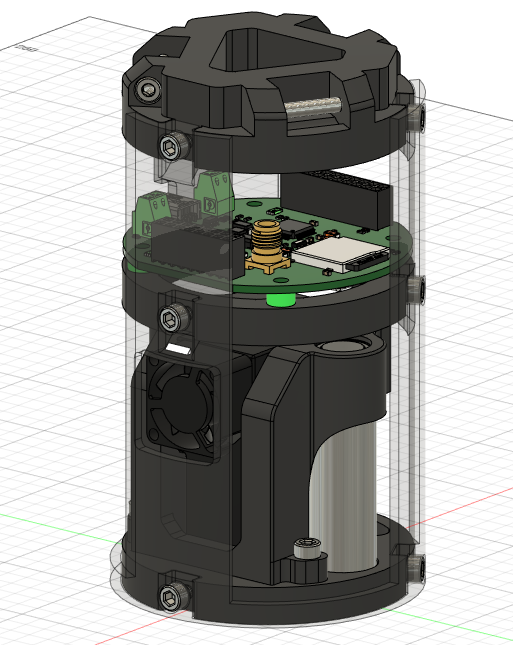Select the tall black pin header behind PCB
This screenshot has width=513, height=645.
click(336, 198)
